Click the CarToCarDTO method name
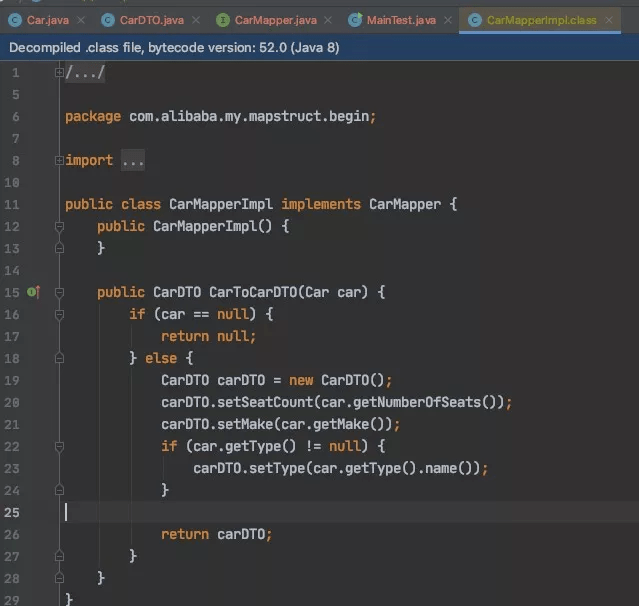Image resolution: width=639 pixels, height=606 pixels. click(x=253, y=292)
